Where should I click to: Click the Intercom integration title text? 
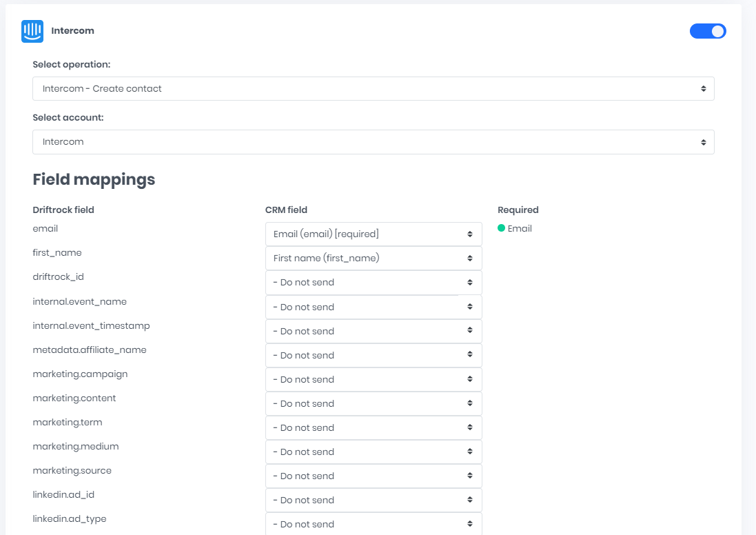(72, 31)
